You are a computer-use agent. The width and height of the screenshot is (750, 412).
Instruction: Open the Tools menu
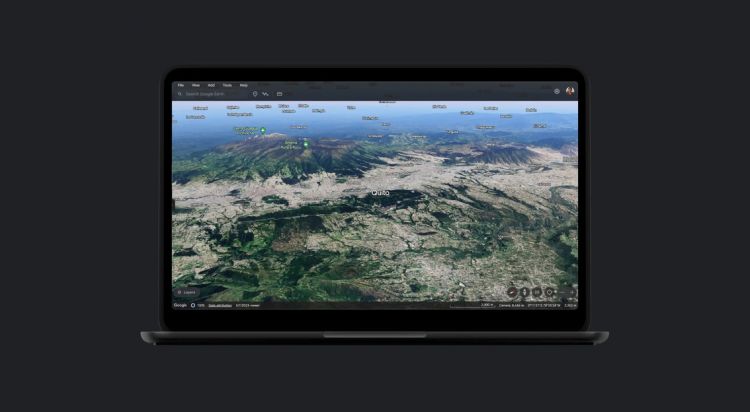pos(227,85)
